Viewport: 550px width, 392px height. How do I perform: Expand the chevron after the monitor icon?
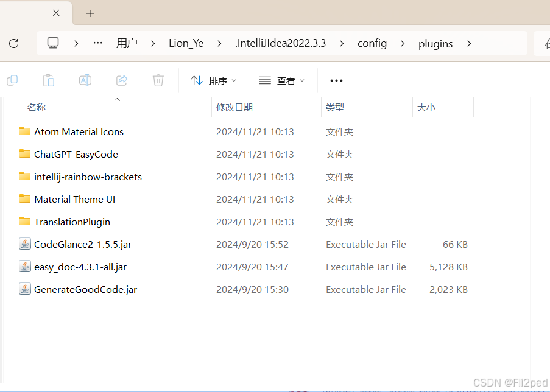pyautogui.click(x=76, y=43)
